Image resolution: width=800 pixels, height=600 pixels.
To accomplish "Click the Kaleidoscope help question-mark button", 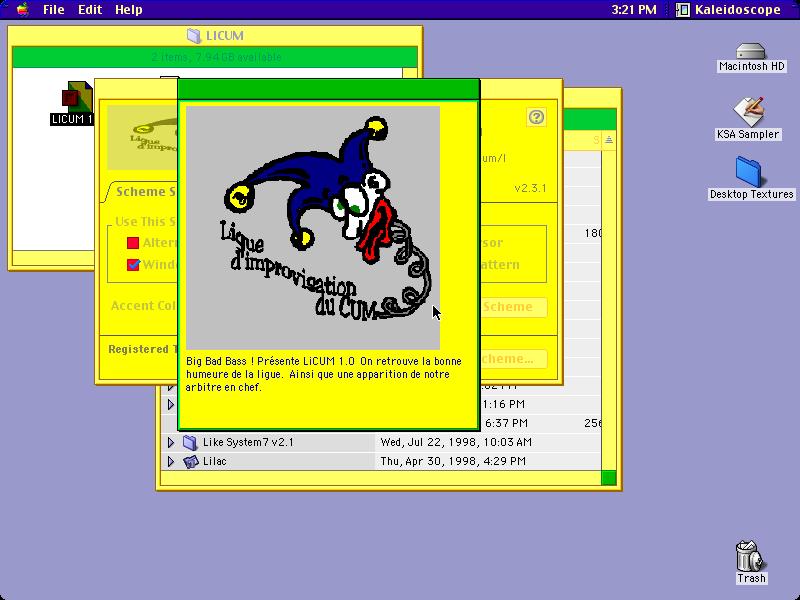I will tap(536, 117).
